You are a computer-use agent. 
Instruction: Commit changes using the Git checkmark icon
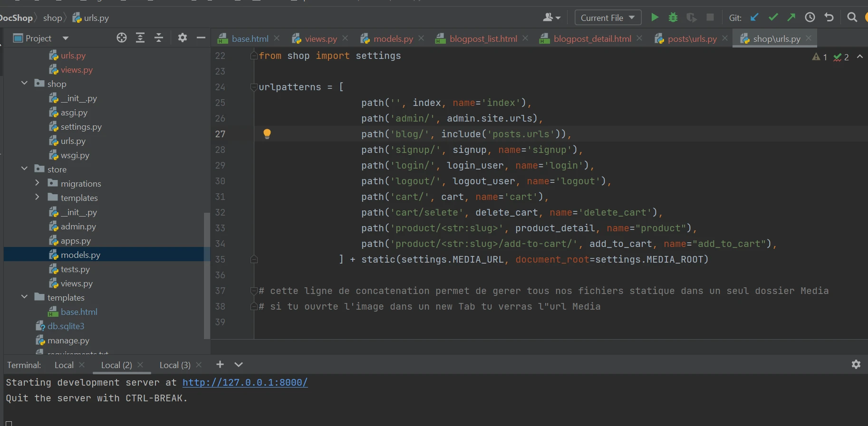click(773, 18)
